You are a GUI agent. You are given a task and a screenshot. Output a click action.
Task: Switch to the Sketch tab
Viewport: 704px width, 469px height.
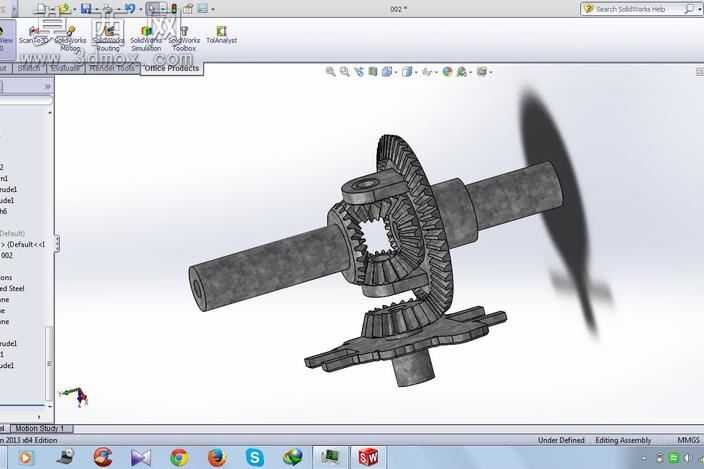tap(29, 68)
